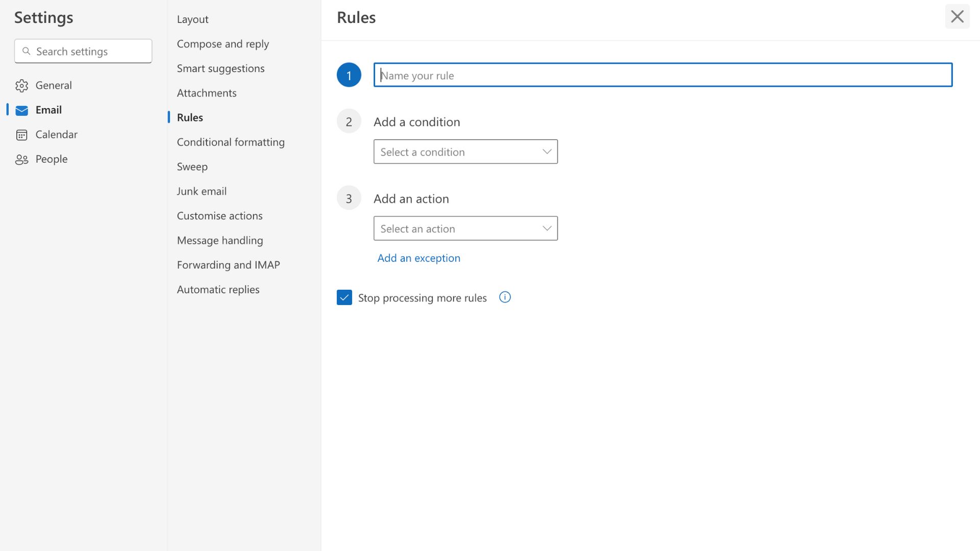The image size is (980, 551).
Task: Click the info icon next to Stop processing
Action: [505, 297]
